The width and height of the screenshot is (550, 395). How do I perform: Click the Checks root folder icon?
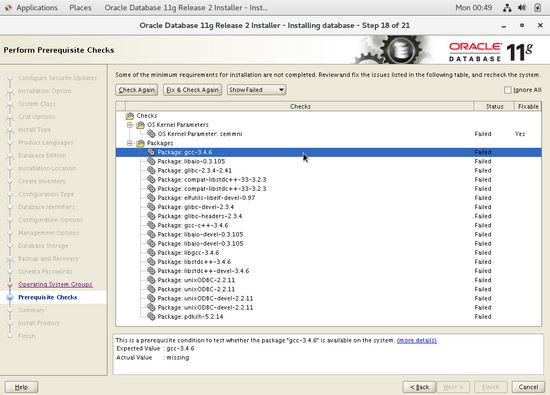coord(130,115)
